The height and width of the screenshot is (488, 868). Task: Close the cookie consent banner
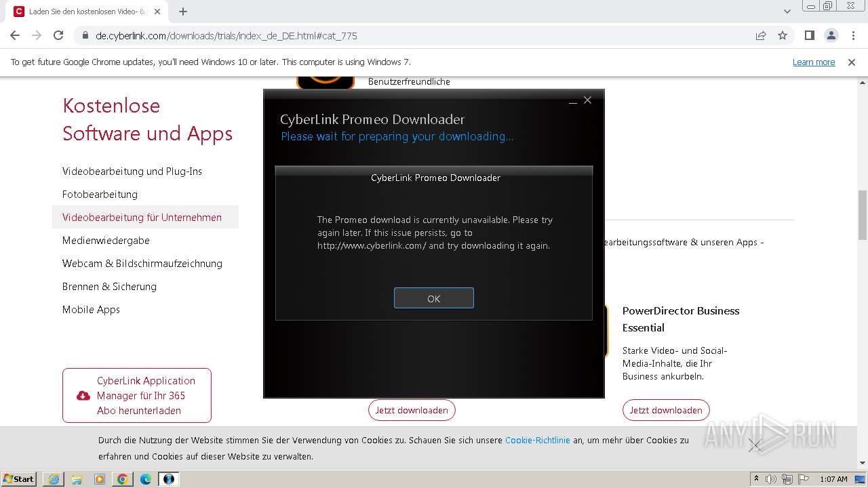click(x=755, y=445)
